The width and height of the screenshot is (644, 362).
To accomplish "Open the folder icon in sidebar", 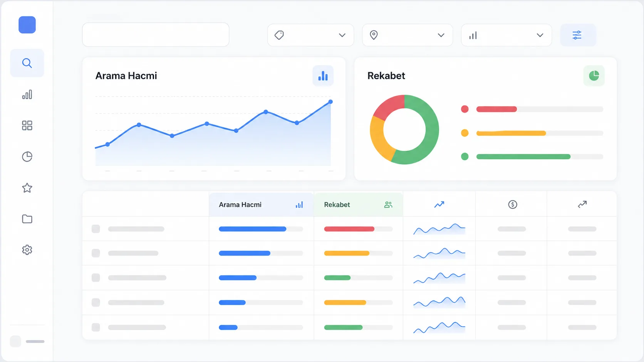I will pos(27,219).
